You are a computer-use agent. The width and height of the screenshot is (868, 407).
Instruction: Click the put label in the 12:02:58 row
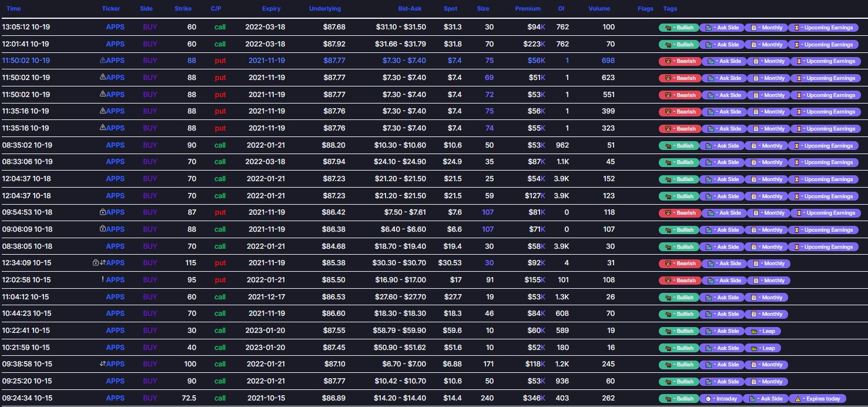(220, 279)
